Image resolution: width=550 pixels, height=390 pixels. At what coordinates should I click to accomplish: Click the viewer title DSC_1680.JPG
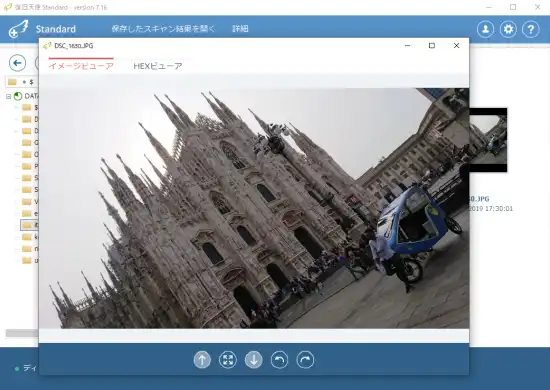pyautogui.click(x=74, y=46)
